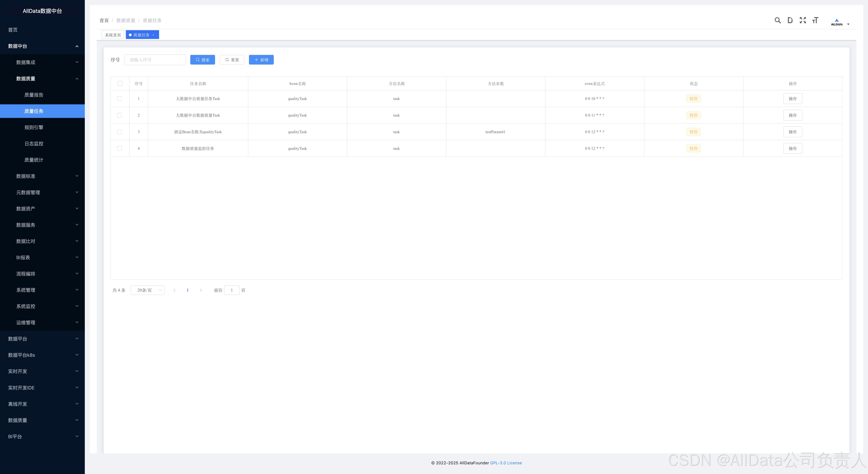Open 规则引擎 in the sidebar menu
Viewport: 868px width, 474px height.
(34, 127)
